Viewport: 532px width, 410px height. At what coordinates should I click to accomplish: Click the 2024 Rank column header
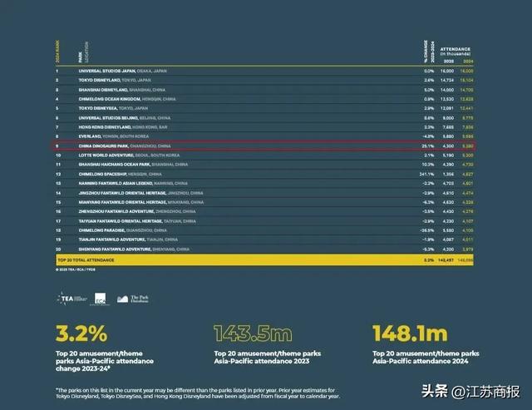pos(57,52)
